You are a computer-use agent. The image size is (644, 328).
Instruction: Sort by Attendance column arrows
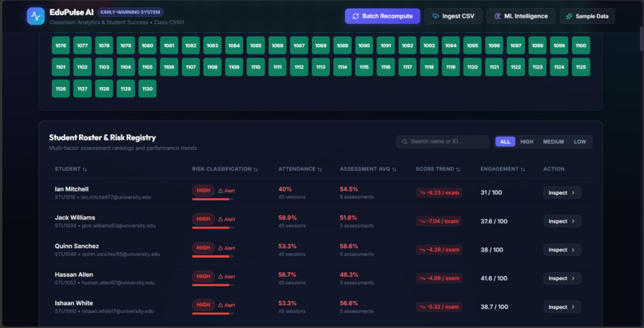[x=320, y=169]
